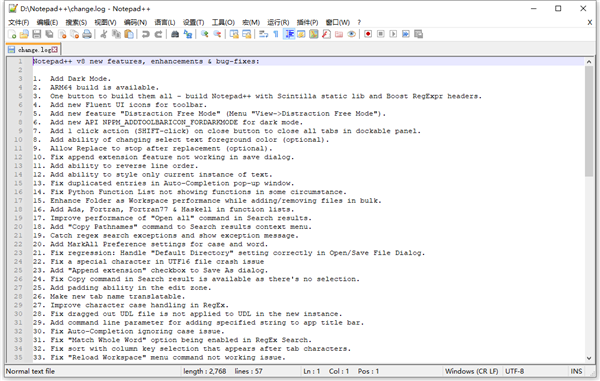The image size is (600, 381).
Task: Stop macro recording square icon
Action: pos(381,34)
